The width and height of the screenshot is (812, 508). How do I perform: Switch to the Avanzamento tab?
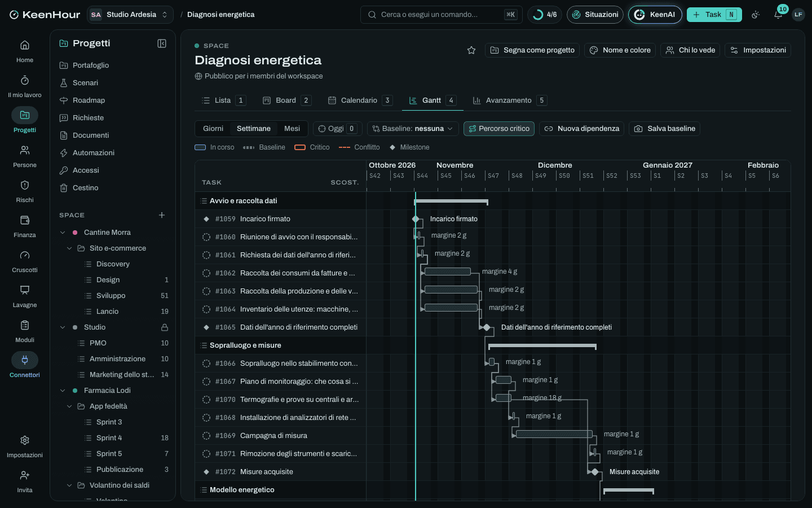point(509,100)
